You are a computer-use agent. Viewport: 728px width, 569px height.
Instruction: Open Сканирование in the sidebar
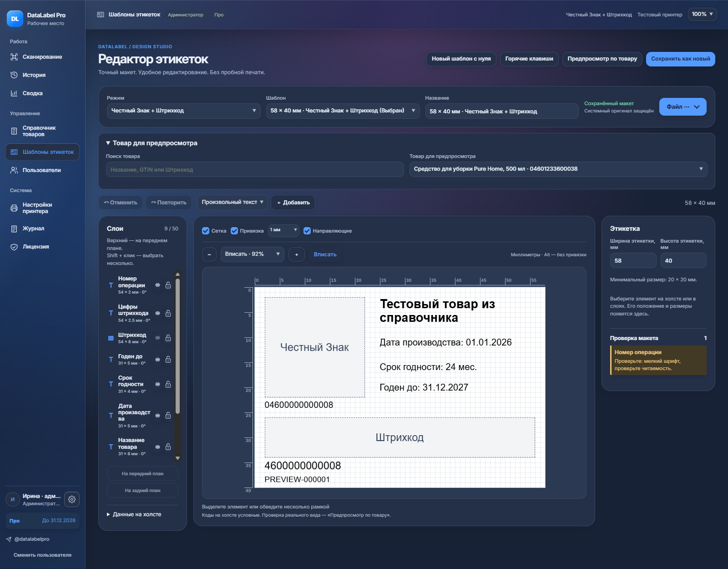coord(42,57)
